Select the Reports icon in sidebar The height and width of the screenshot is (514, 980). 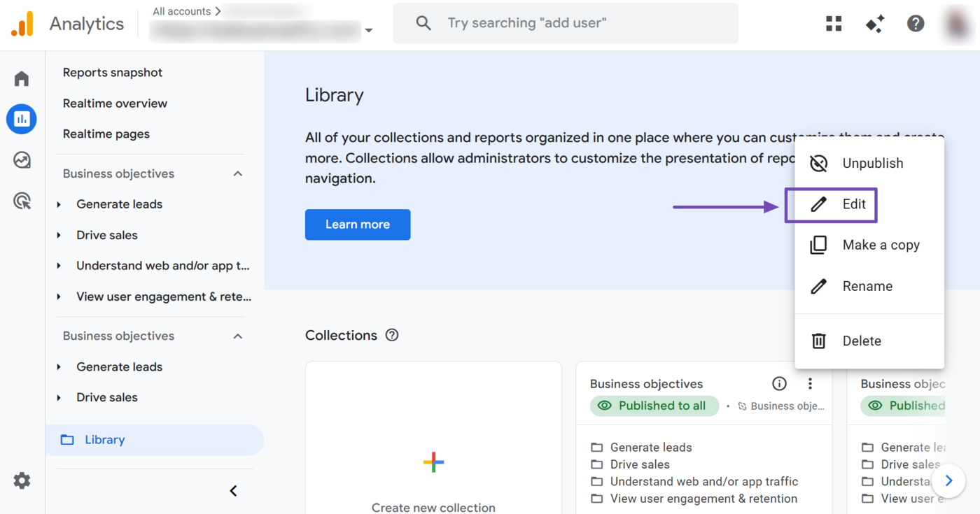(x=21, y=119)
